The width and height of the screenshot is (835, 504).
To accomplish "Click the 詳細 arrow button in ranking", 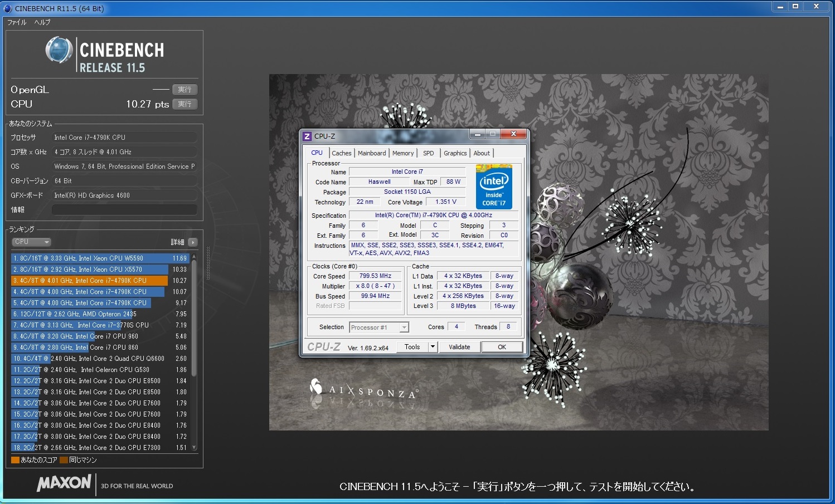I will tap(193, 242).
